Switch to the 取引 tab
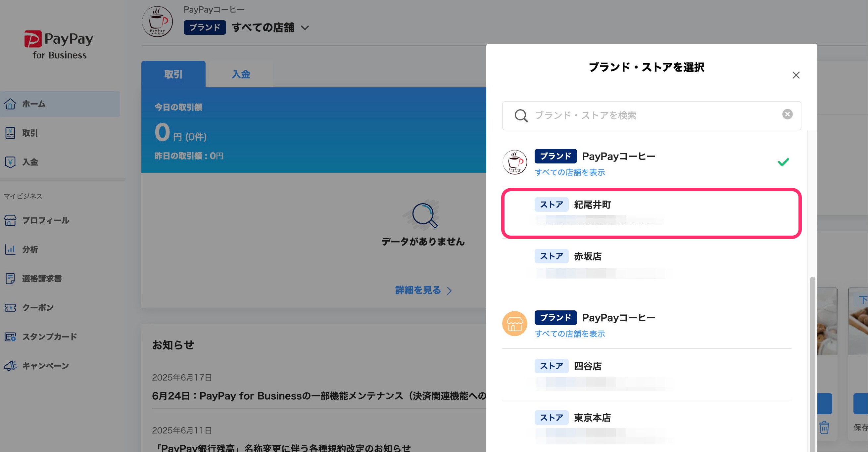The width and height of the screenshot is (868, 452). click(x=173, y=74)
